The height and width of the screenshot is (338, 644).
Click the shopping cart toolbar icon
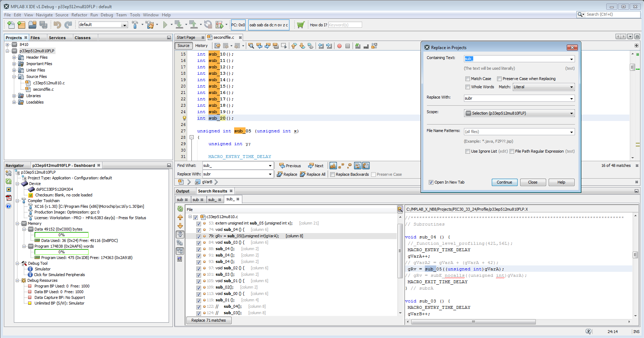coord(301,25)
